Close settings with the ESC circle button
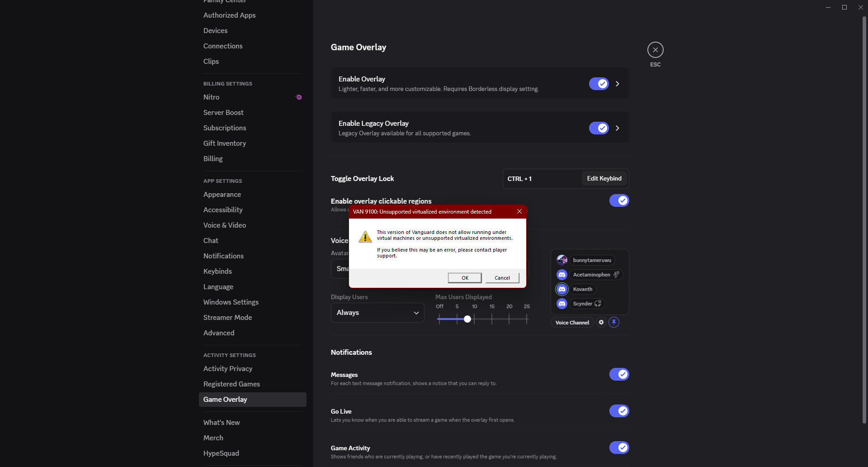 (x=655, y=50)
